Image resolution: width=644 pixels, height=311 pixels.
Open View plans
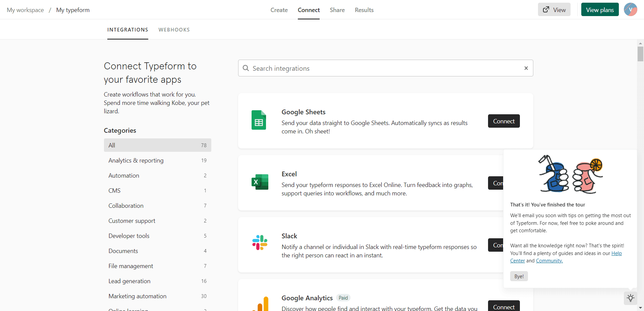click(600, 10)
